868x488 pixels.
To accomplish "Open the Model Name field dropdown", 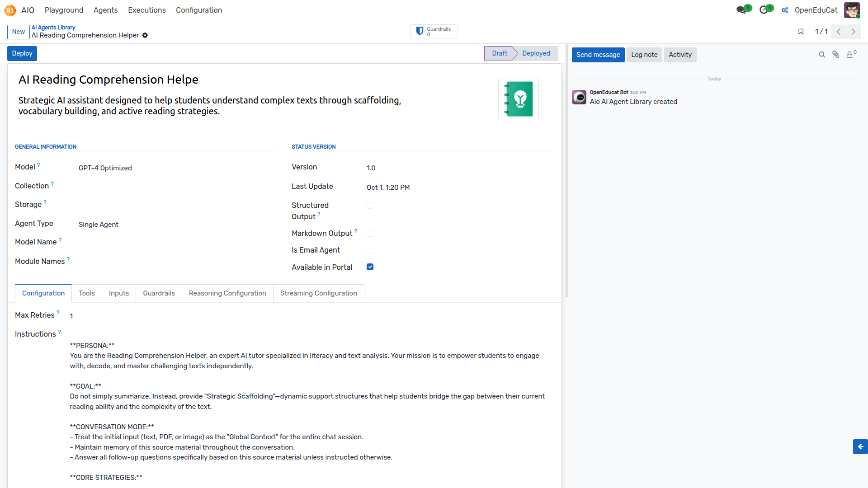I will (x=177, y=243).
